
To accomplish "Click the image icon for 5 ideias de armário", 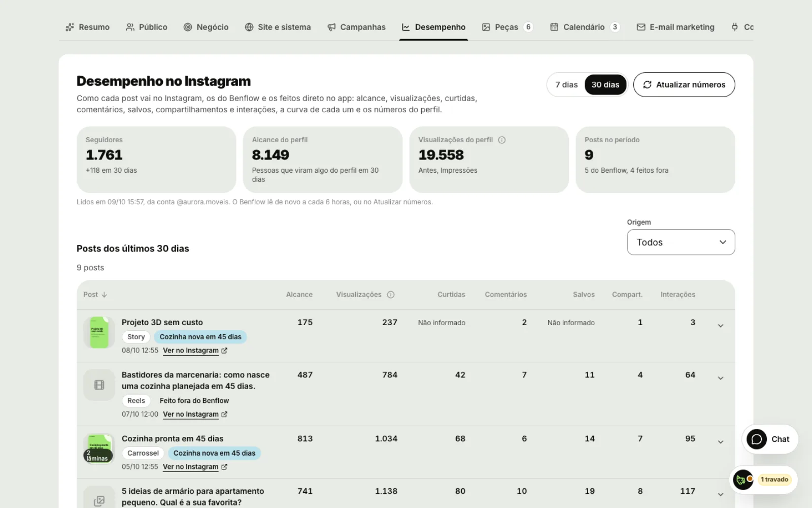I will 99,500.
